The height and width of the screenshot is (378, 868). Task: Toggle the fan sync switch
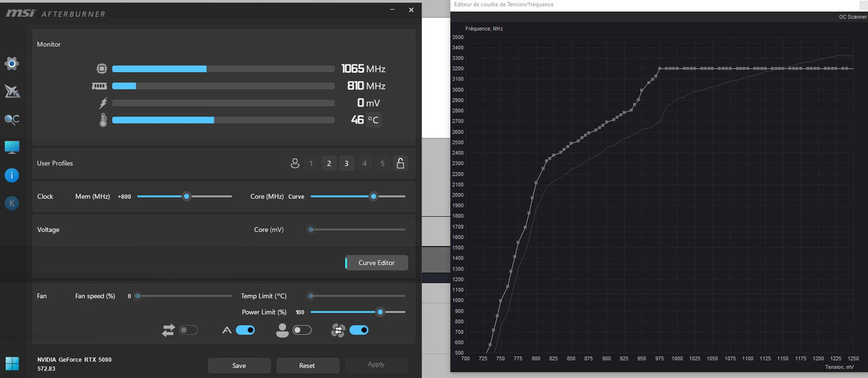click(359, 330)
